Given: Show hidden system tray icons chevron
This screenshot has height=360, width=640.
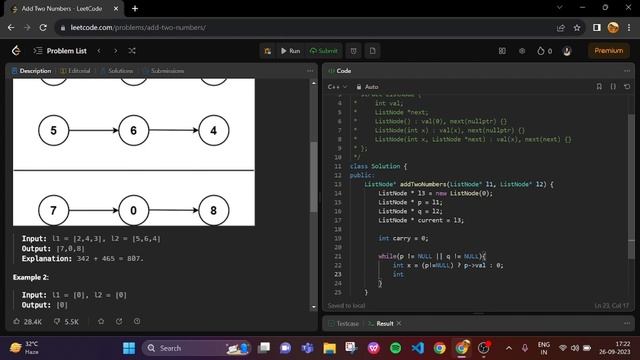Looking at the screenshot, I should click(x=509, y=348).
